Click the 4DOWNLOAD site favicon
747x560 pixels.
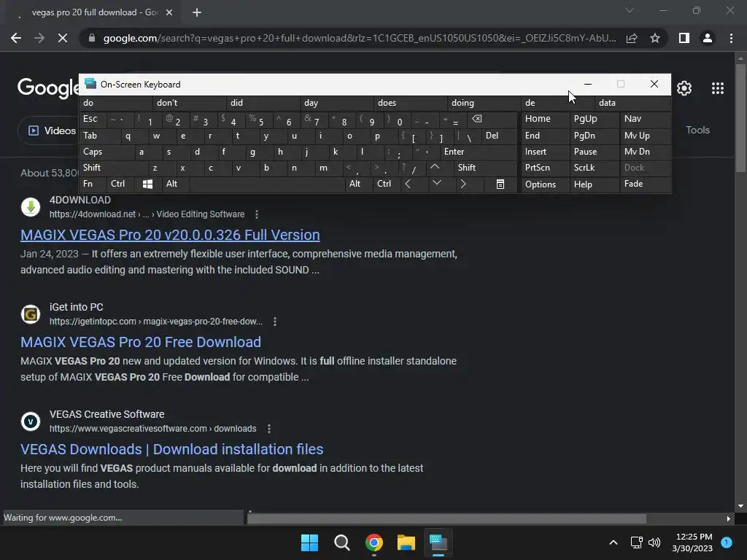[31, 207]
